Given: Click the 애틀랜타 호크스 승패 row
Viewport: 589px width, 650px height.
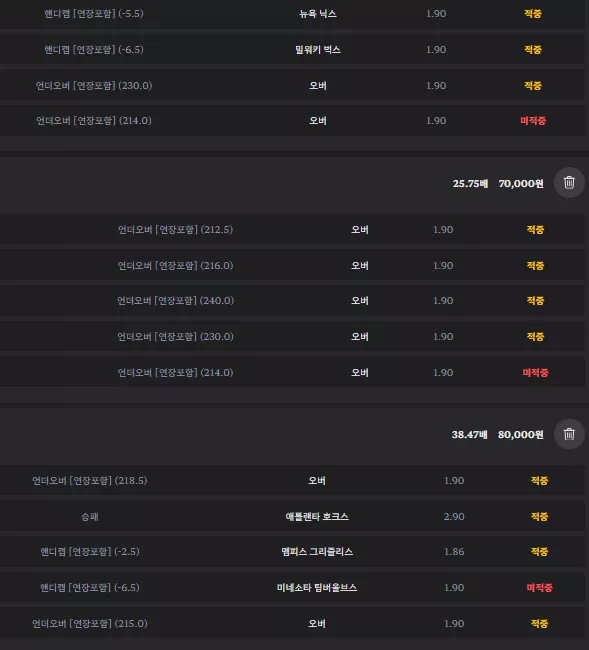Looking at the screenshot, I should [293, 517].
